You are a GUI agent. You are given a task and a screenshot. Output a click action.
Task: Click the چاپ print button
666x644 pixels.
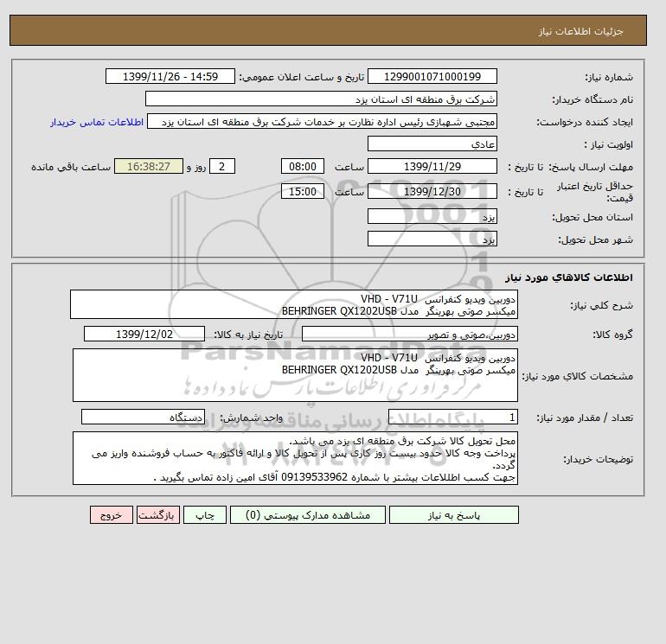click(x=205, y=515)
